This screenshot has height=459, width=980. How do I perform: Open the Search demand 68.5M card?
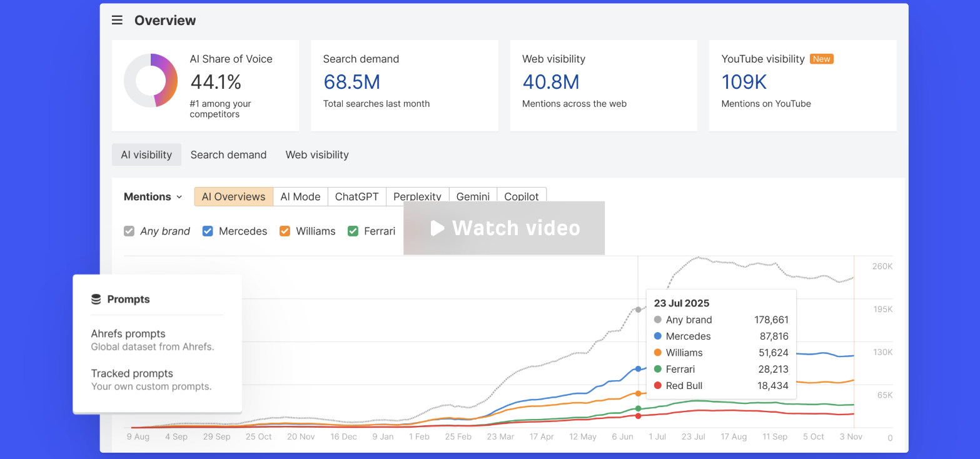[x=405, y=86]
